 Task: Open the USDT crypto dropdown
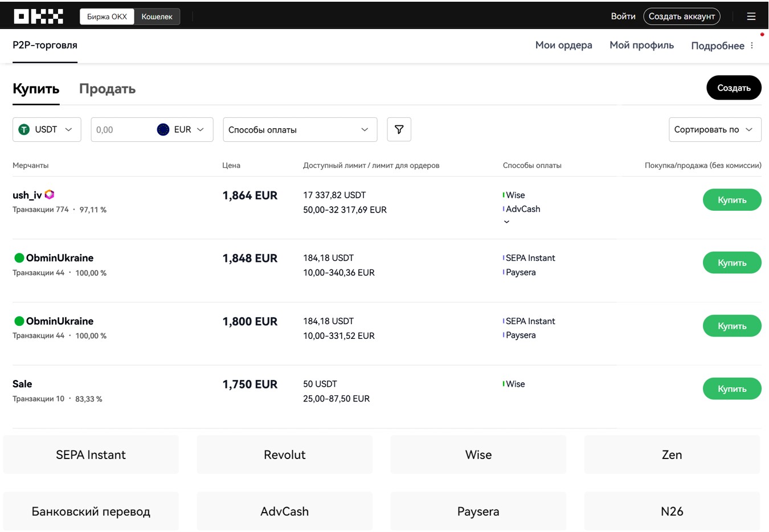[47, 129]
